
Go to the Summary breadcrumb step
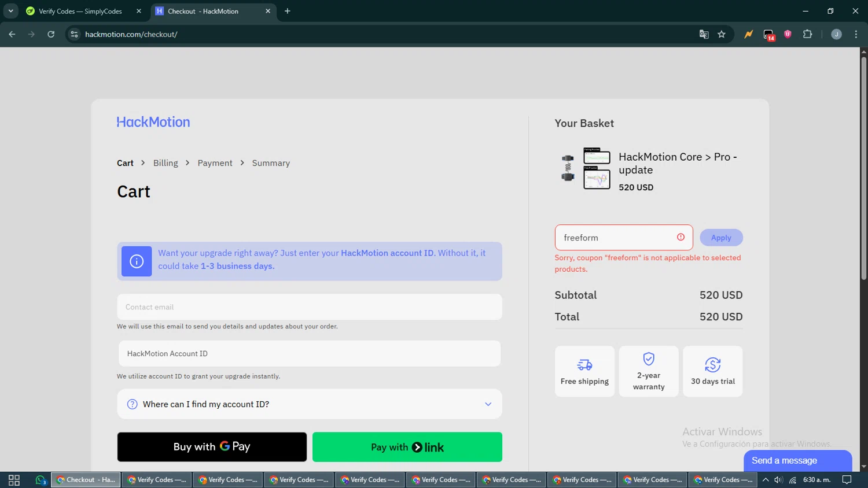[271, 163]
